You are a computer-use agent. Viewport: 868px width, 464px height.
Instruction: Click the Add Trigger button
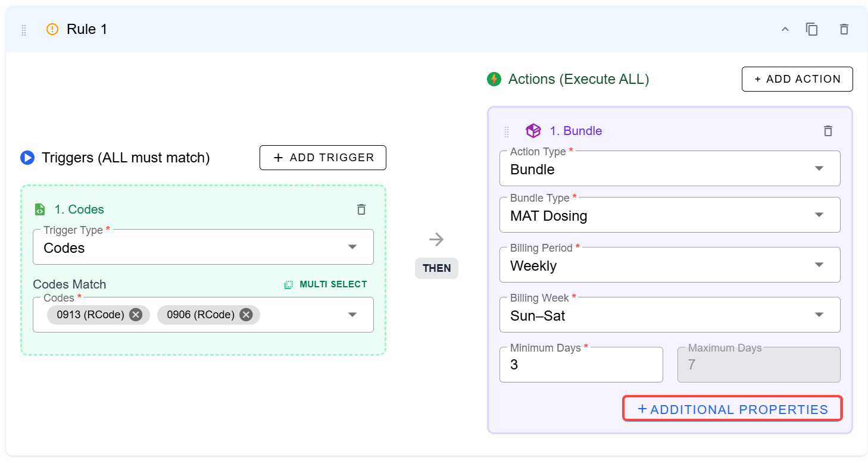323,158
